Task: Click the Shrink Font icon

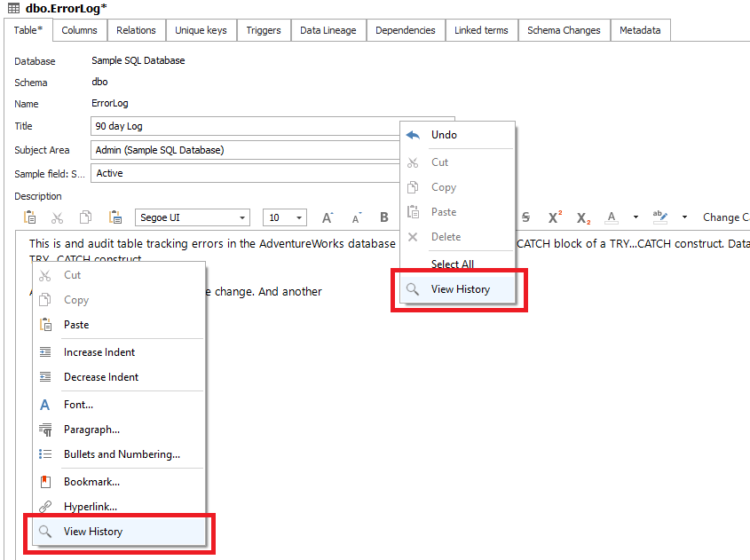Action: click(x=357, y=217)
